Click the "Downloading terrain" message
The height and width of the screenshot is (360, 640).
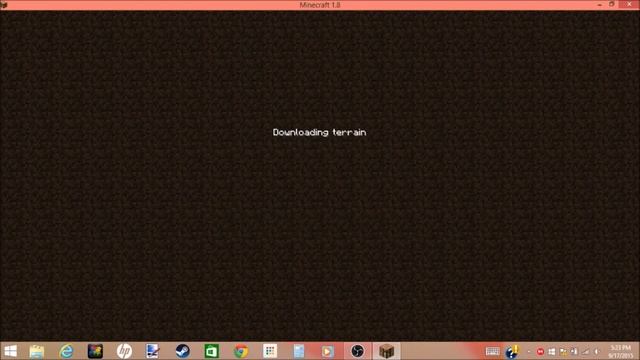coord(319,132)
